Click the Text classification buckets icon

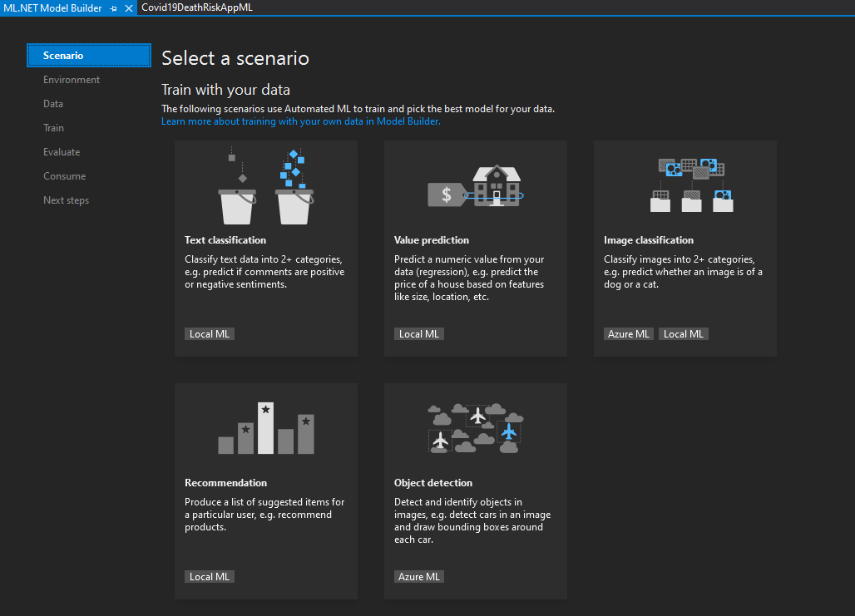coord(266,186)
